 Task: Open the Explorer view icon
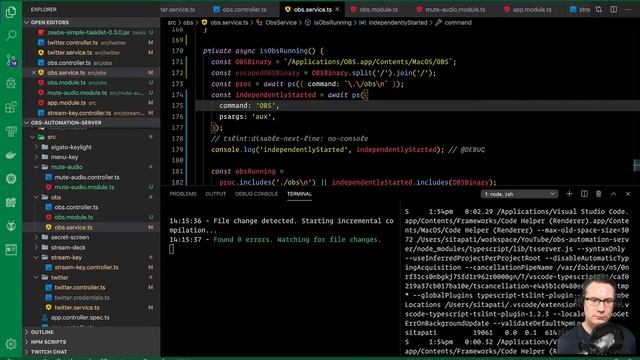[11, 12]
